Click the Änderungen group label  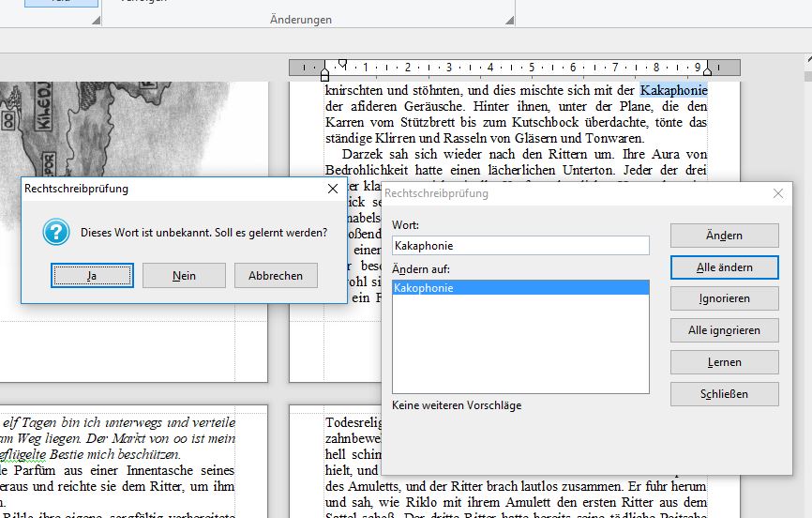(301, 20)
